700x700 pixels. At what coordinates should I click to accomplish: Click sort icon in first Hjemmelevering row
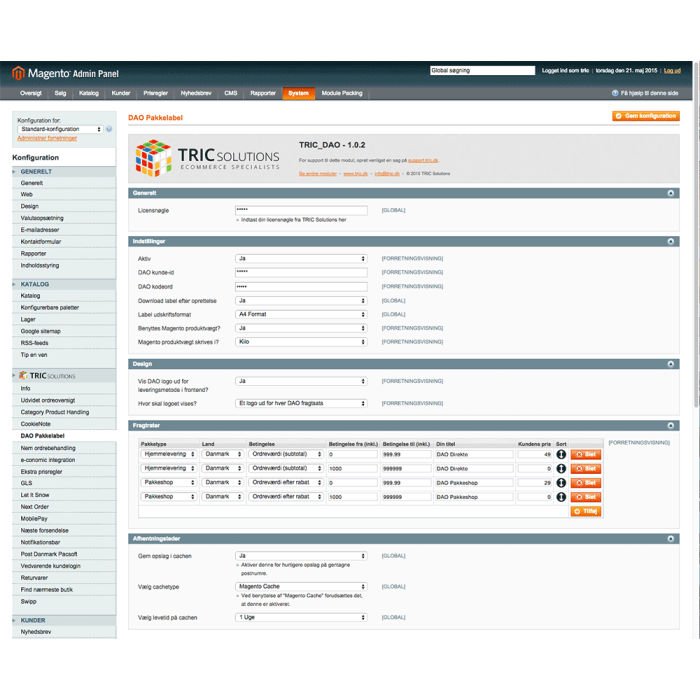(x=561, y=454)
